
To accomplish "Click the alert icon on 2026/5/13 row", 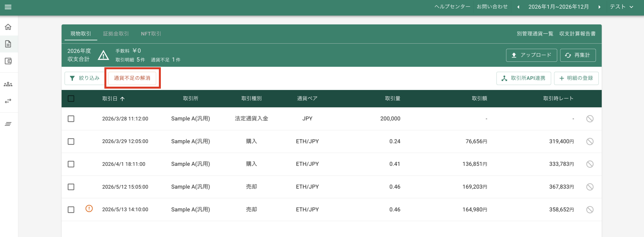I will 89,208.
